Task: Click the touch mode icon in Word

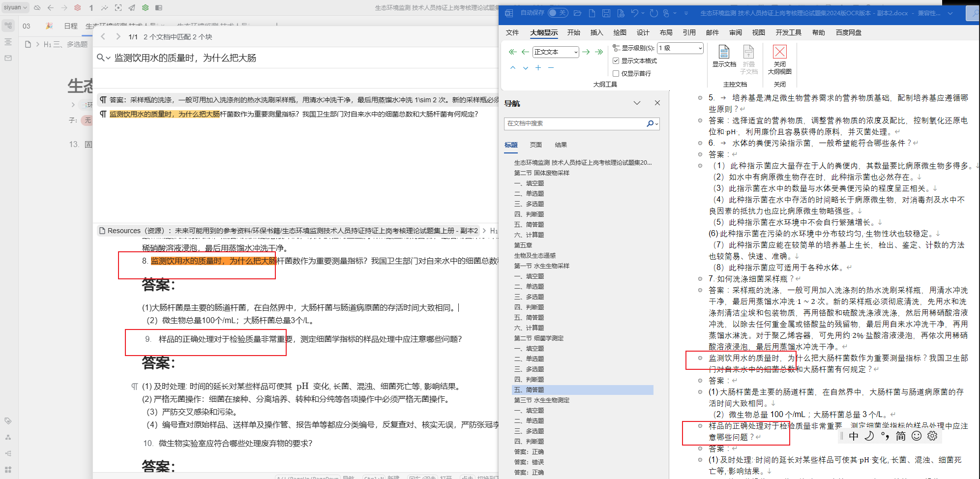Action: tap(666, 13)
